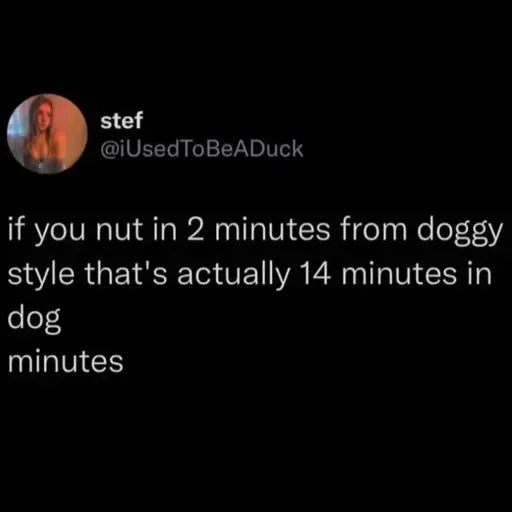Click the word that's in tweet
The height and width of the screenshot is (512, 512).
126,274
